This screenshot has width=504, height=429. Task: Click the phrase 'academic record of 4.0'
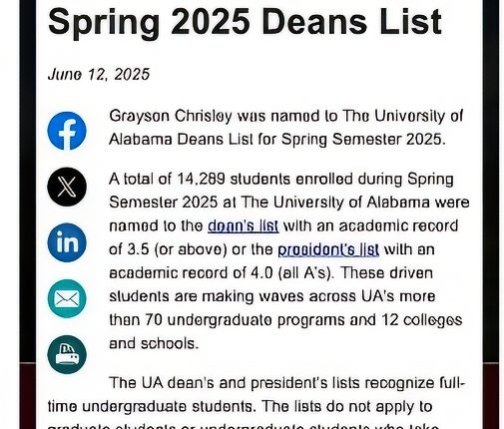(191, 273)
